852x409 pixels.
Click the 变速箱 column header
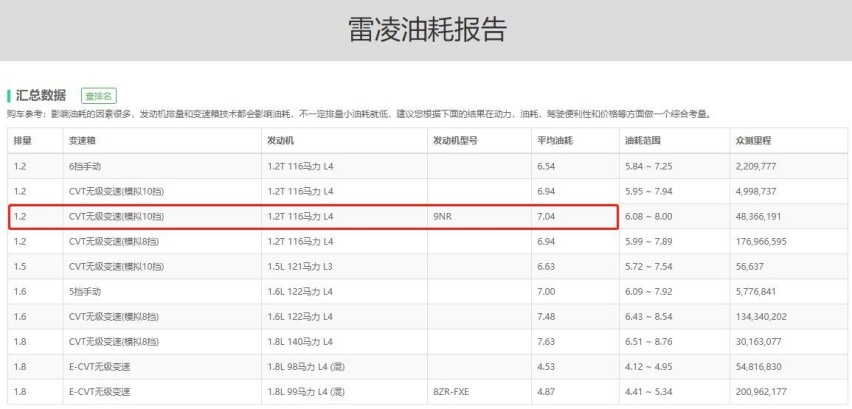click(x=82, y=141)
